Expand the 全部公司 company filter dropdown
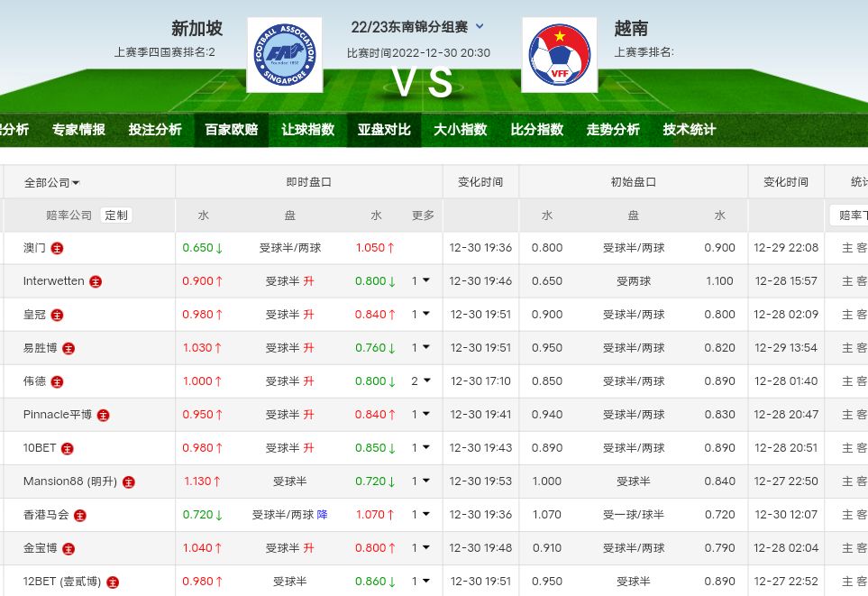Screen dimensions: 868x596 [x=52, y=182]
